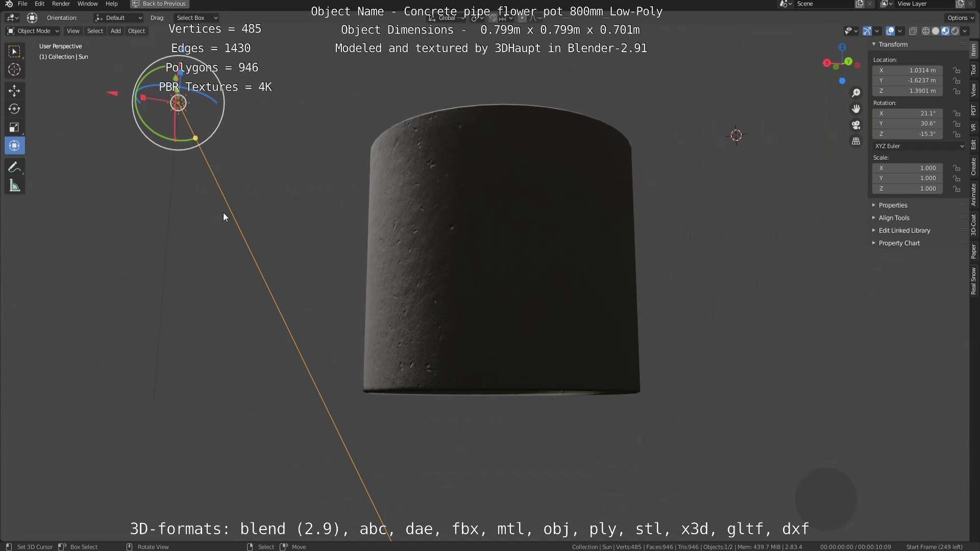Switch to the View sidebar tab

(x=974, y=90)
